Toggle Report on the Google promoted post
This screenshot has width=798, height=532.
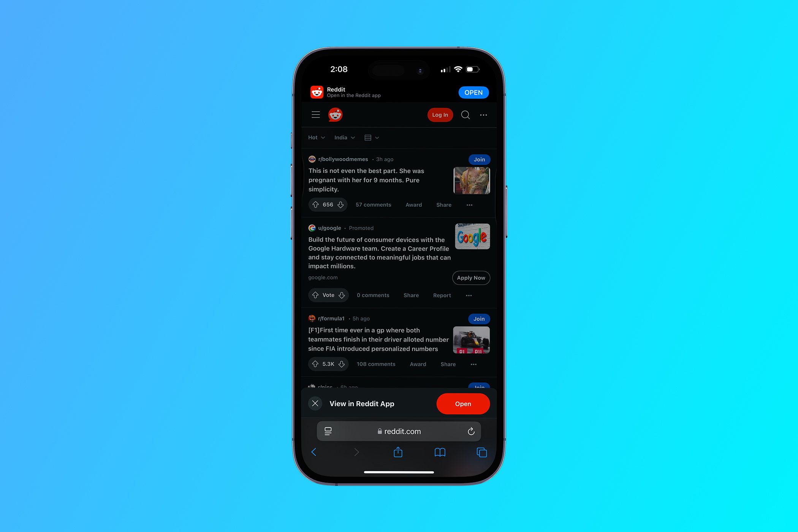point(441,294)
